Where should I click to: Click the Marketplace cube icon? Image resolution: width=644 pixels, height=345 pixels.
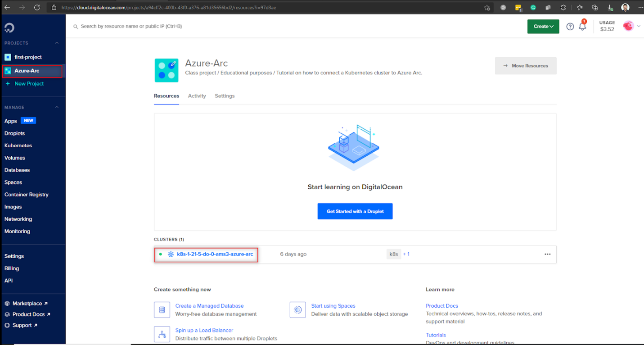pos(7,304)
